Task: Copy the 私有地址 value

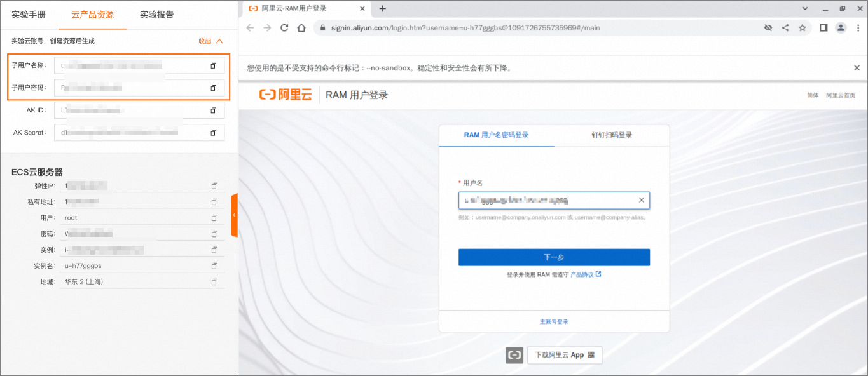Action: click(x=214, y=202)
